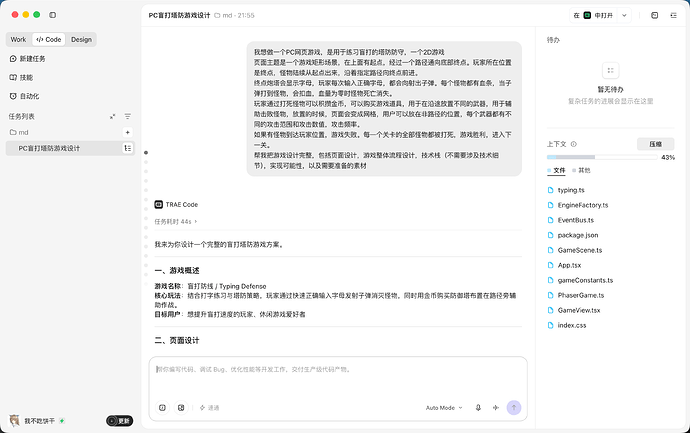This screenshot has height=433, width=690.
Task: Open the package.json file
Action: point(578,235)
